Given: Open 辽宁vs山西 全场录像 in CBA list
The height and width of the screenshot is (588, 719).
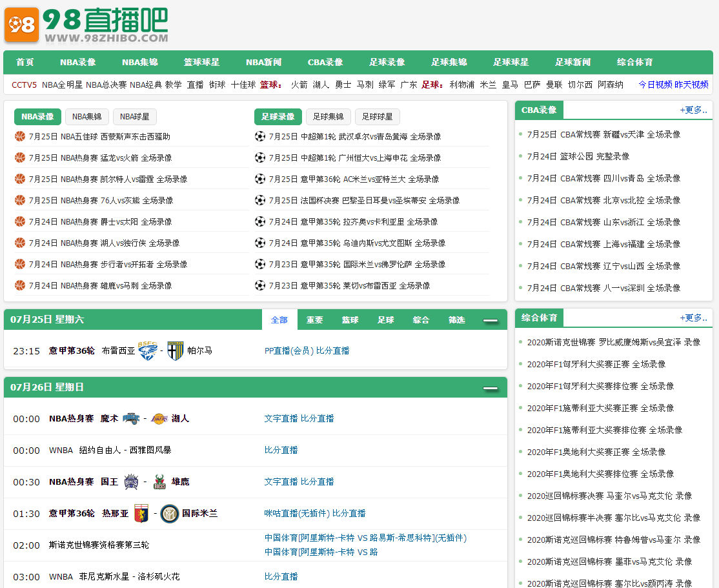Looking at the screenshot, I should coord(604,266).
